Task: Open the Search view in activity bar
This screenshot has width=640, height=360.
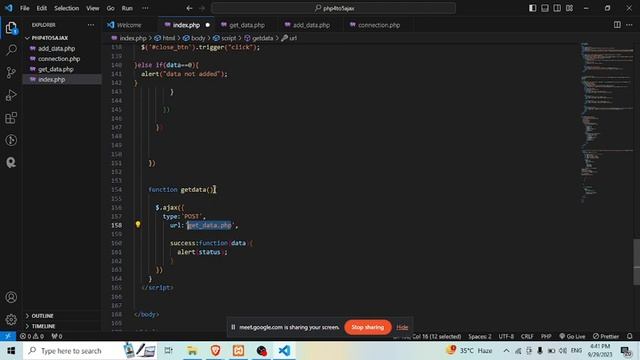Action: pos(11,50)
